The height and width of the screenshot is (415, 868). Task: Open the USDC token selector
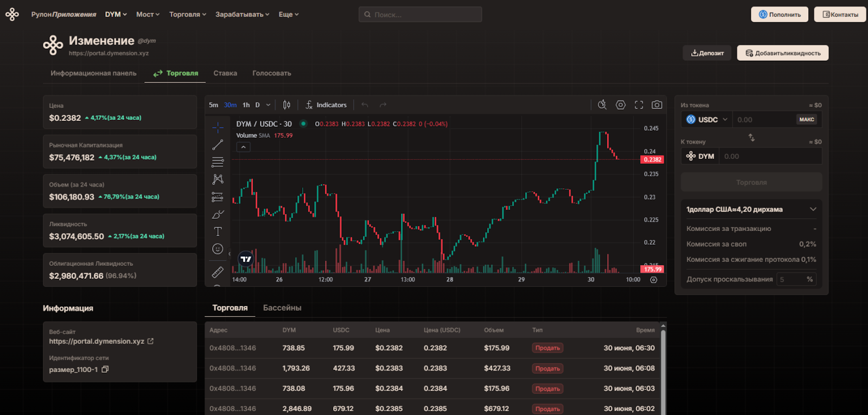click(x=707, y=119)
